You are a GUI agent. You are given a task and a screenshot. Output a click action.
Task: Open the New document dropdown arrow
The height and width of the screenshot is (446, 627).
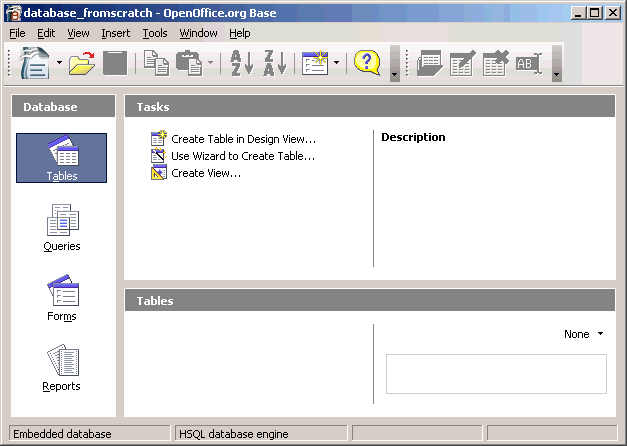(59, 63)
